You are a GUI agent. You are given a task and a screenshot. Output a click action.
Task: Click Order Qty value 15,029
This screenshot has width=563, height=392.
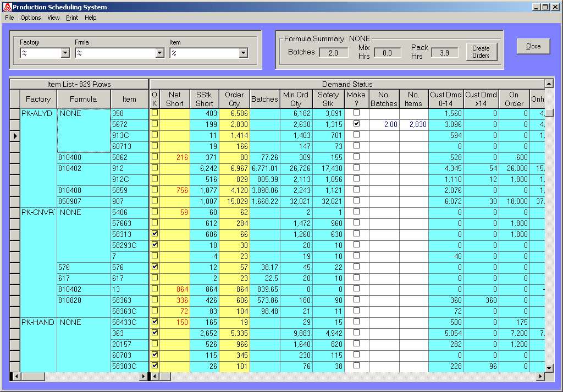click(x=234, y=202)
